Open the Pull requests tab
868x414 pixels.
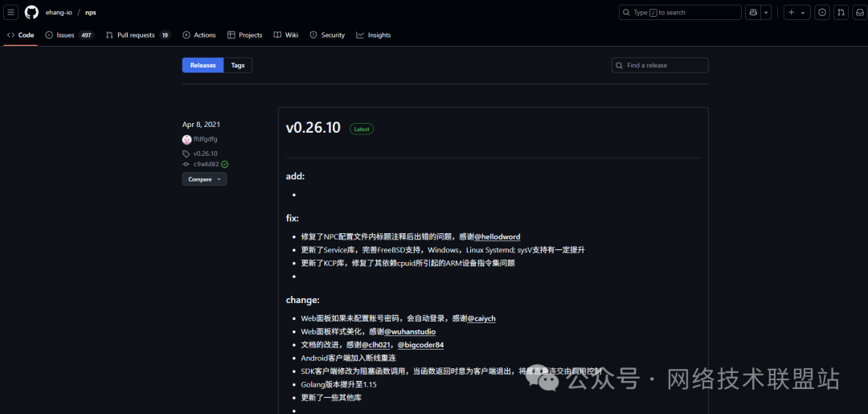pos(137,35)
